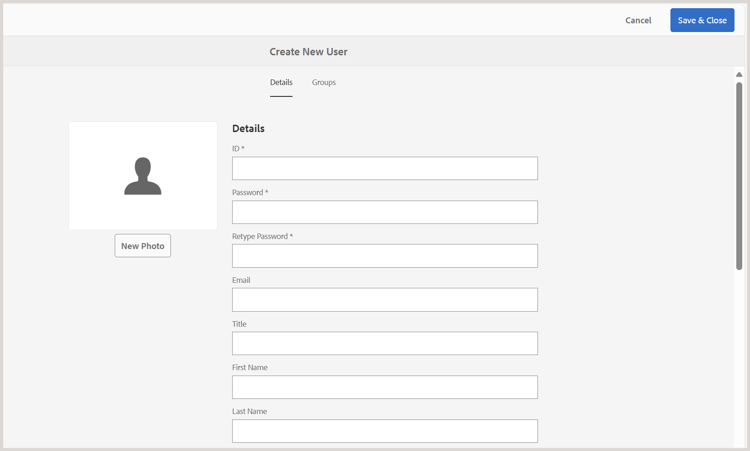Image resolution: width=750 pixels, height=451 pixels.
Task: Cancel creating the new user
Action: pos(638,20)
